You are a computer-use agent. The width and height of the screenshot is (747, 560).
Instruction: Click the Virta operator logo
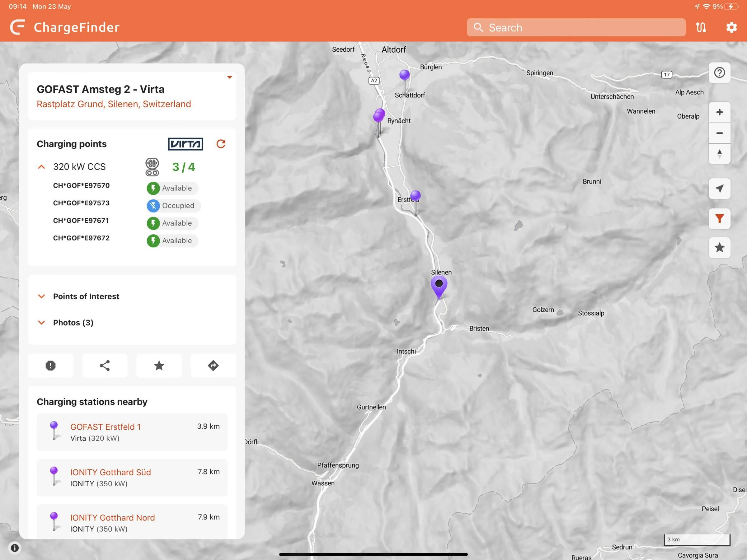tap(186, 144)
